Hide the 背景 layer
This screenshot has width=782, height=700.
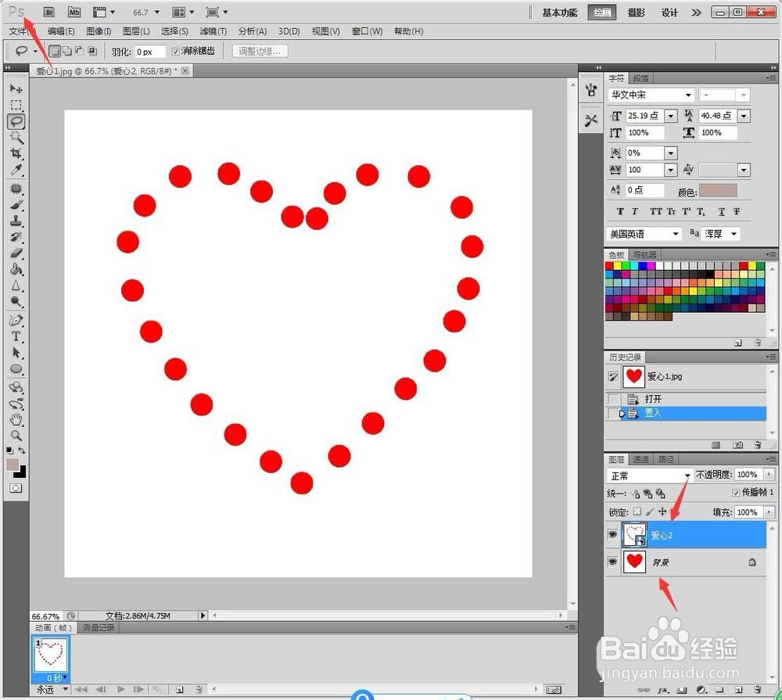coord(612,562)
